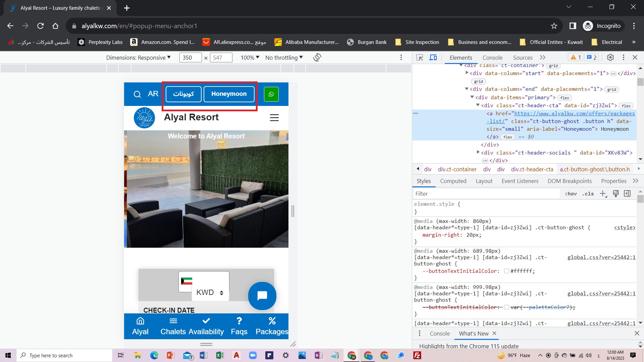The width and height of the screenshot is (644, 362).
Task: Expand the ct-header-socials div node
Action: pos(478,152)
